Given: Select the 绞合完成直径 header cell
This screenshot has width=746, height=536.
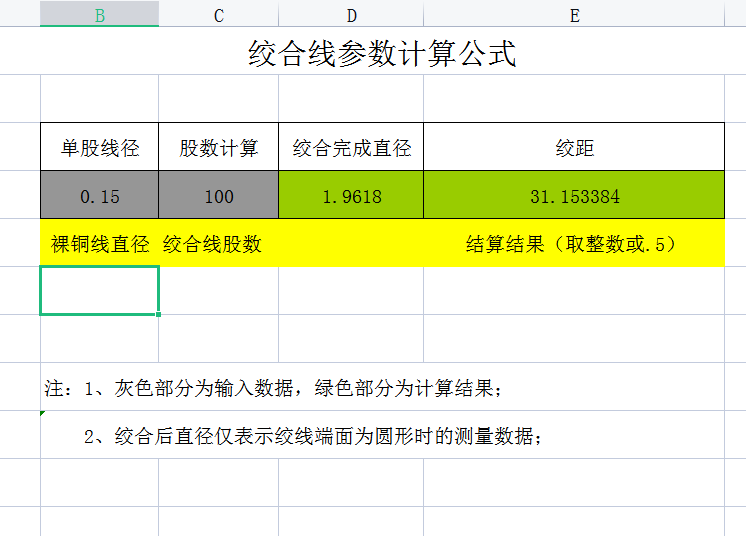Looking at the screenshot, I should (x=351, y=148).
